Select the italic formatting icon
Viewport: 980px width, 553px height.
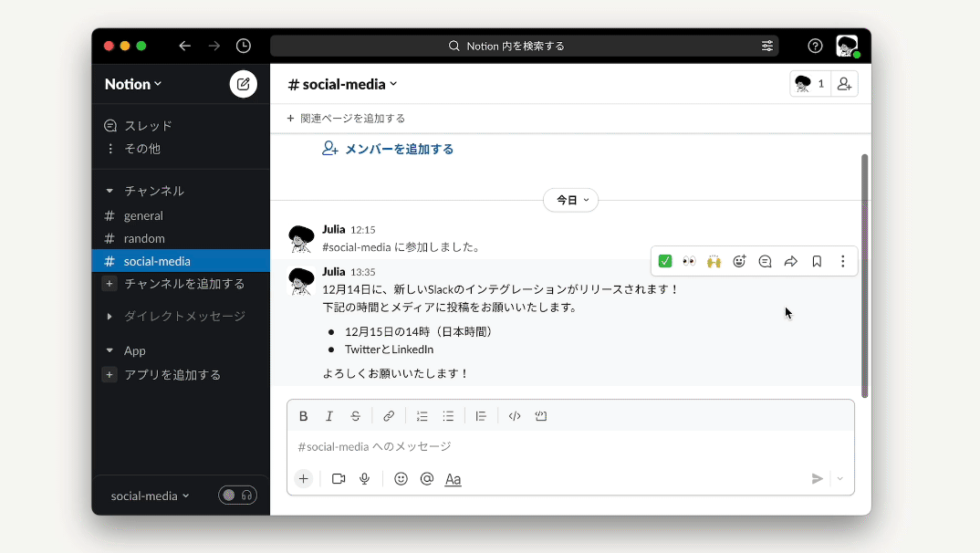pyautogui.click(x=329, y=415)
